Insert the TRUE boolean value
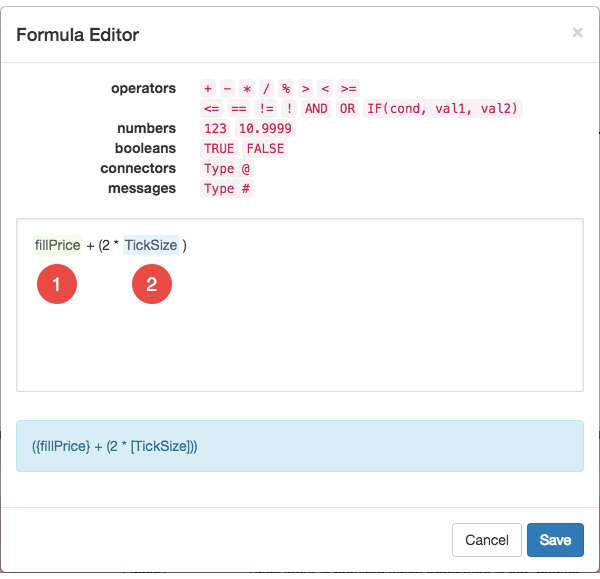 [219, 148]
